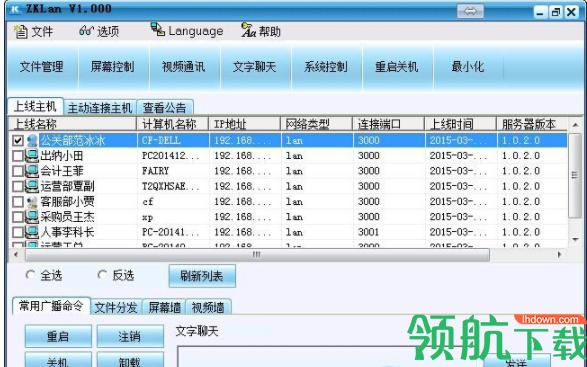
Task: Open the 文件分发 tab
Action: tap(116, 307)
